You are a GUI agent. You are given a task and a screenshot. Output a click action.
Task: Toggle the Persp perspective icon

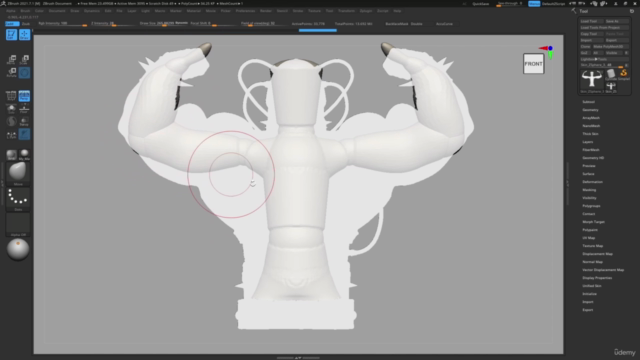tap(24, 96)
